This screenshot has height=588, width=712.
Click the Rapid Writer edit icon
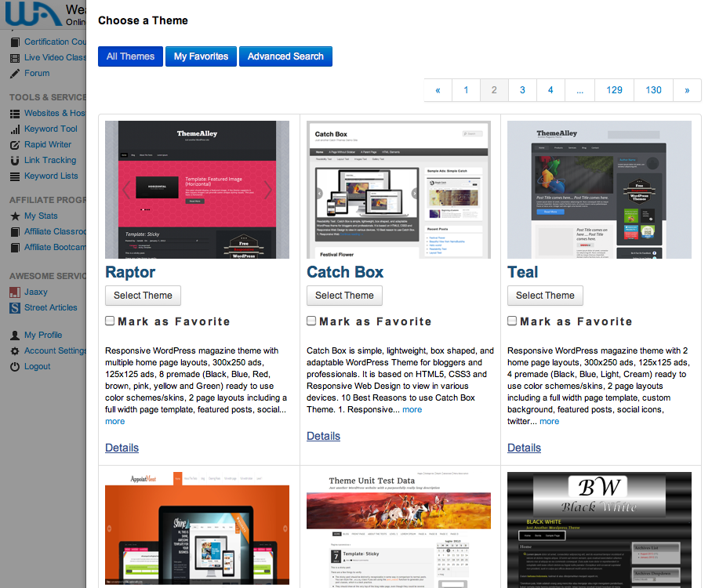pos(15,145)
